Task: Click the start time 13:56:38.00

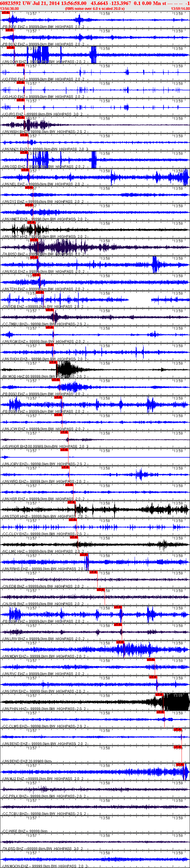Action: [9, 8]
